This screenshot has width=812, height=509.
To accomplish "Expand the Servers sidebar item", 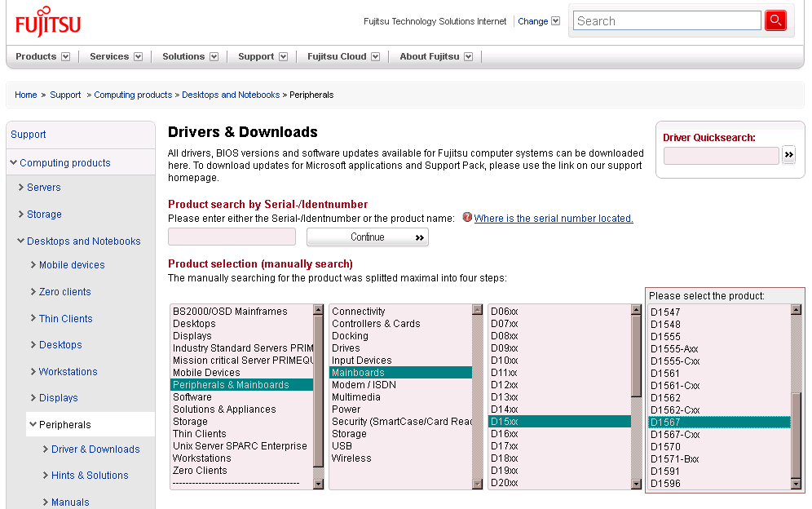I will (21, 188).
